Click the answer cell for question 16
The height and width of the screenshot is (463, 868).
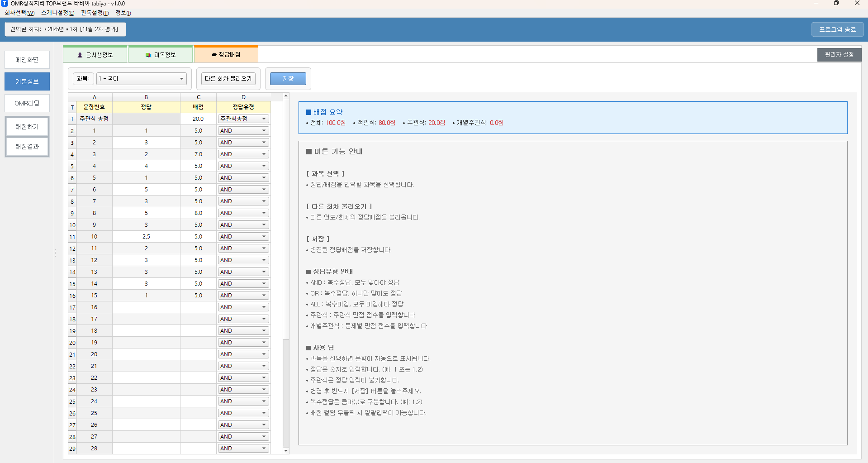(146, 307)
